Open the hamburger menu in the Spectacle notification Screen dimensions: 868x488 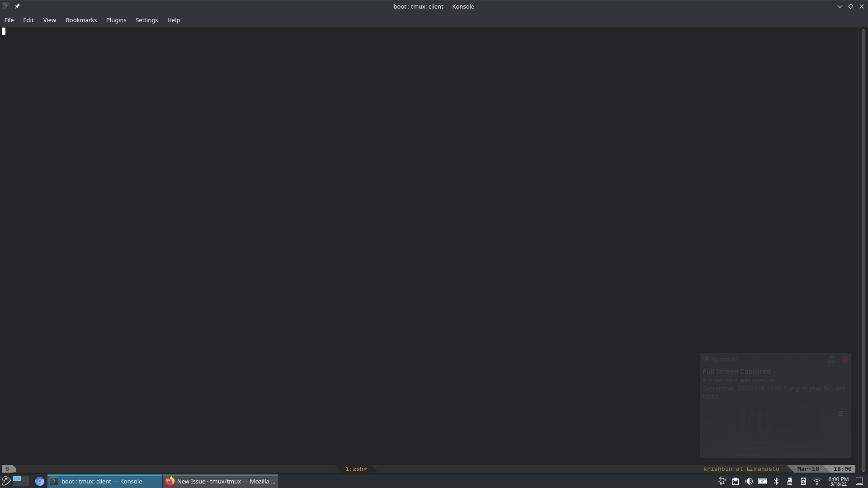(x=840, y=413)
